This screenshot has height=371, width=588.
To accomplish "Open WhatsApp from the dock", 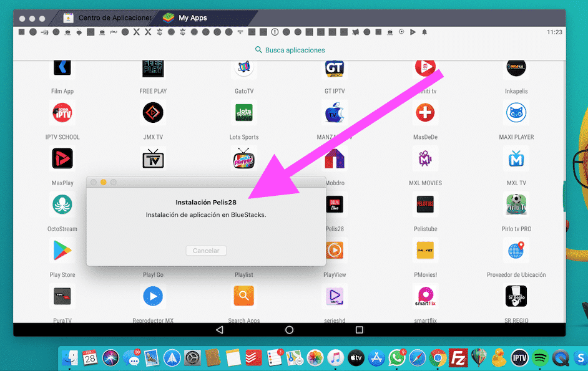I will (398, 359).
